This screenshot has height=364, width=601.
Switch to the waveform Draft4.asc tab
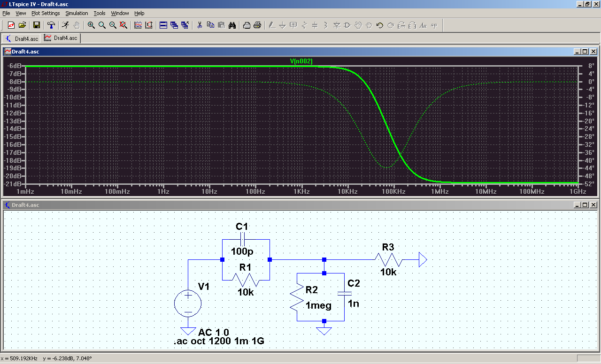pos(61,38)
